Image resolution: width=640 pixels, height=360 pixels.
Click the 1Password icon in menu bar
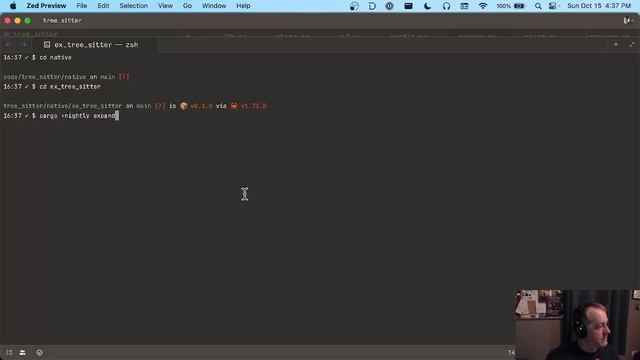tap(389, 6)
